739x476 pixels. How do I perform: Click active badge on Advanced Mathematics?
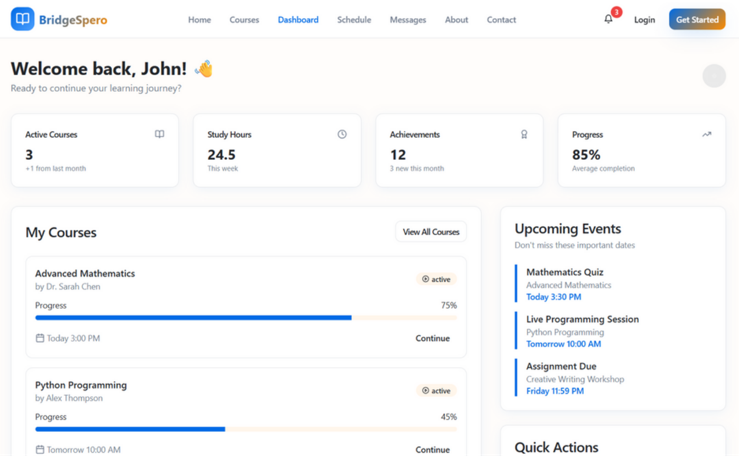click(436, 279)
